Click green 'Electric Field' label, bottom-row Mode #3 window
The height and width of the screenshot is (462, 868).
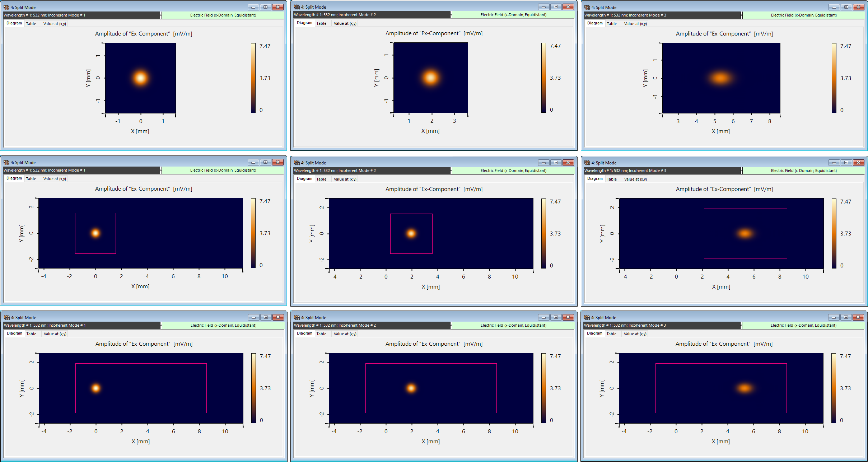tap(803, 325)
